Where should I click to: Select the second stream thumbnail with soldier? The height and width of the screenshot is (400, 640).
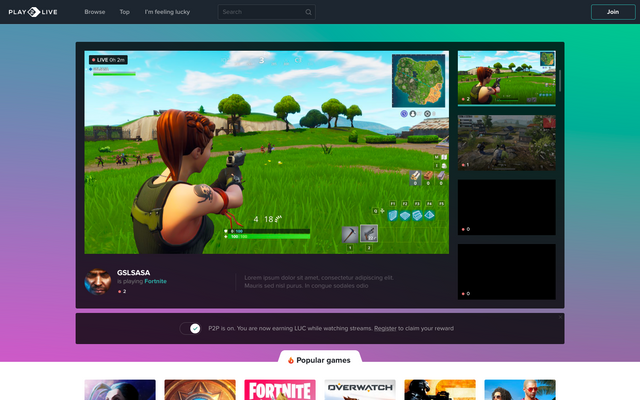[507, 142]
